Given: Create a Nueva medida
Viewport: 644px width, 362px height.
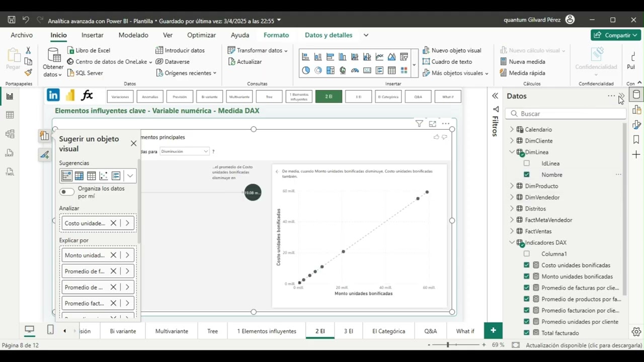Looking at the screenshot, I should 523,61.
